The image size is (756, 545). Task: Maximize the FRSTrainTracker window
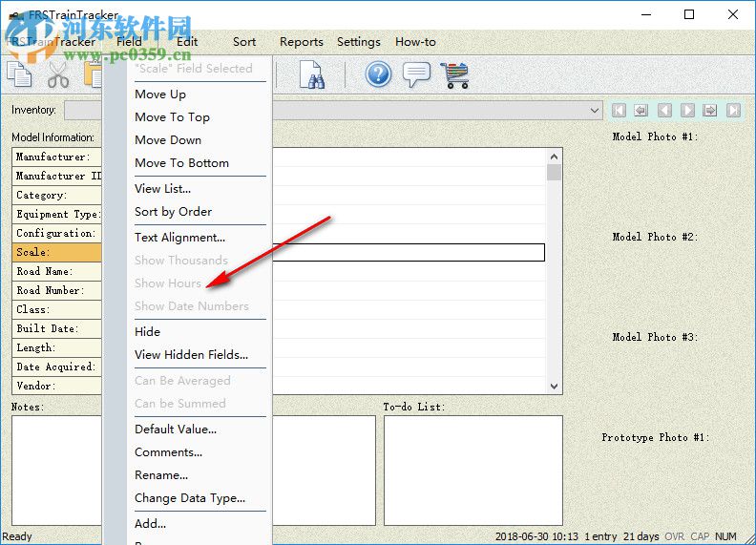click(x=689, y=14)
